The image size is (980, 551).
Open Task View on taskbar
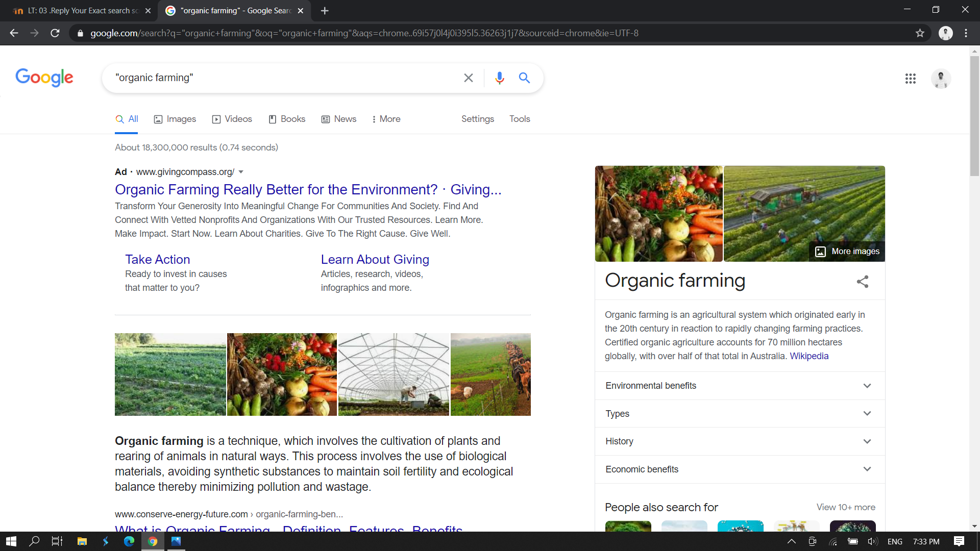click(x=57, y=541)
